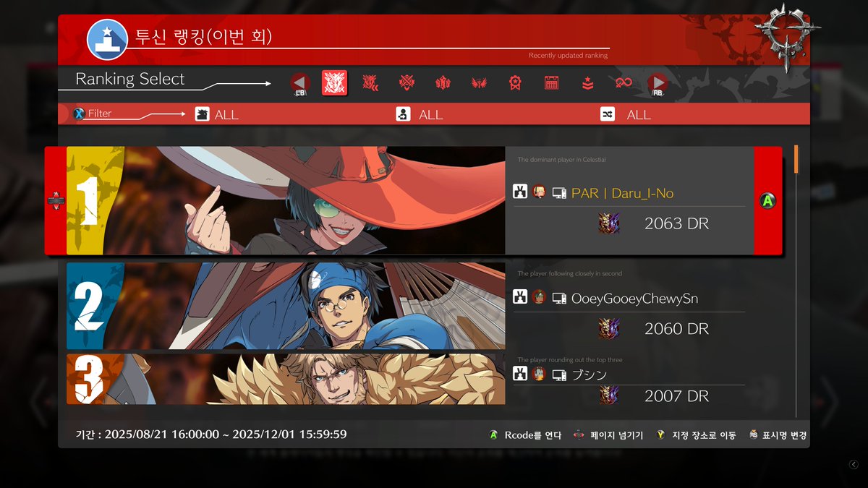Go to previous ranking with LB arrow

[300, 83]
